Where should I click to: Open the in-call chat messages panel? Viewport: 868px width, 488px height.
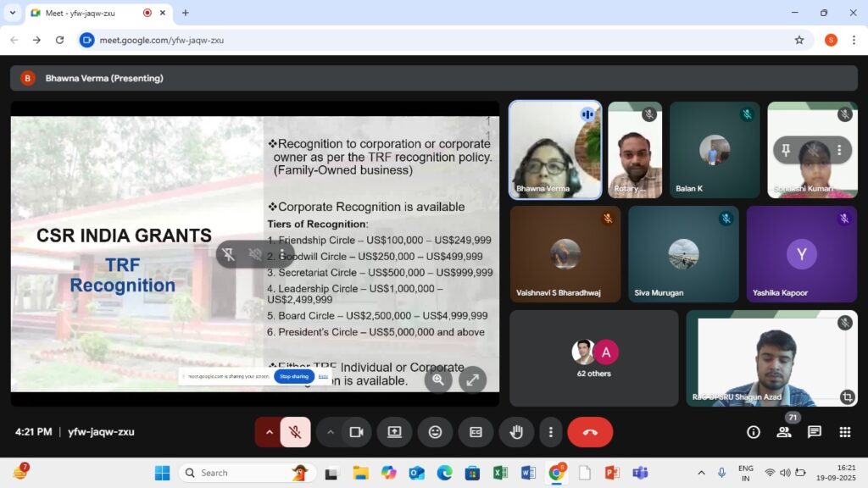(x=814, y=432)
